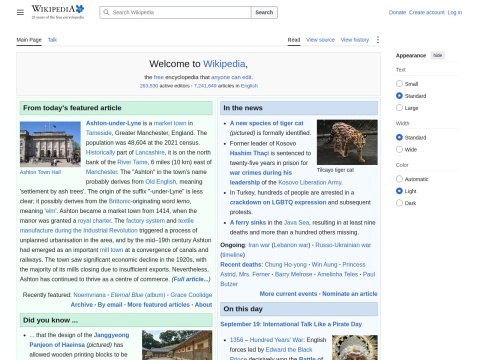Hide the Appearance panel
The image size is (480, 360).
[438, 55]
